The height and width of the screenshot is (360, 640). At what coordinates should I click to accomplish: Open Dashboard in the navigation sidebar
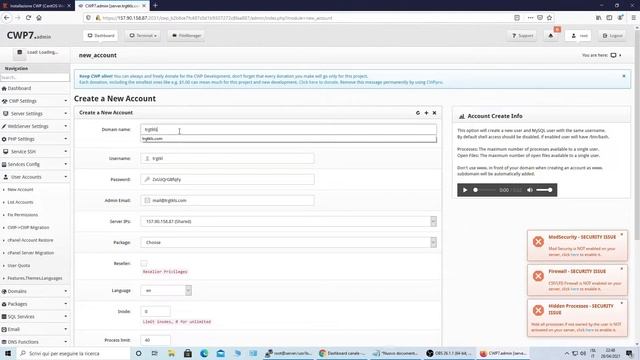click(x=19, y=88)
